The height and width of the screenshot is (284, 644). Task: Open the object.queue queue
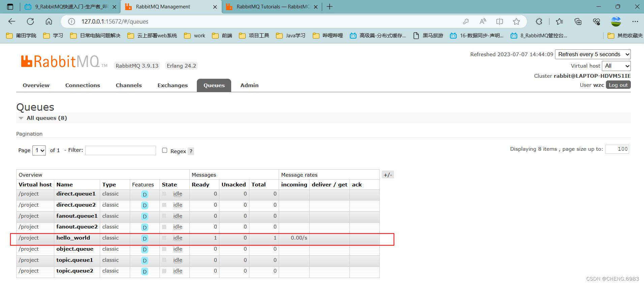(x=75, y=249)
